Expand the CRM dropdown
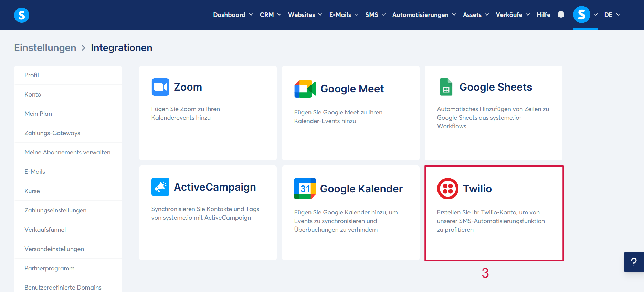The image size is (644, 292). (271, 15)
